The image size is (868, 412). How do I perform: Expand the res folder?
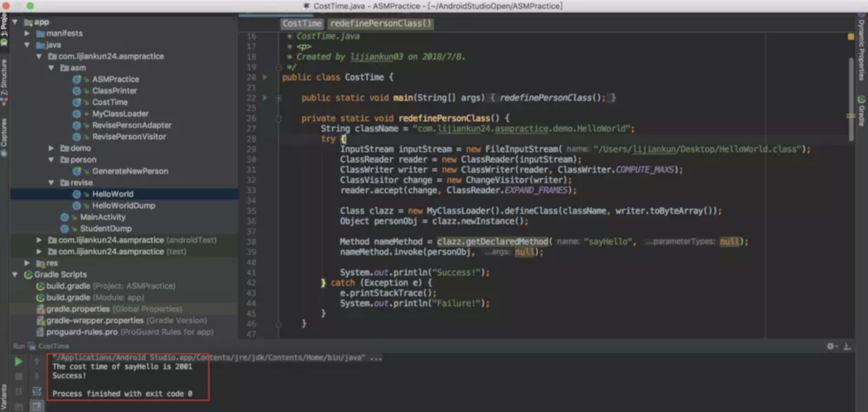click(27, 263)
